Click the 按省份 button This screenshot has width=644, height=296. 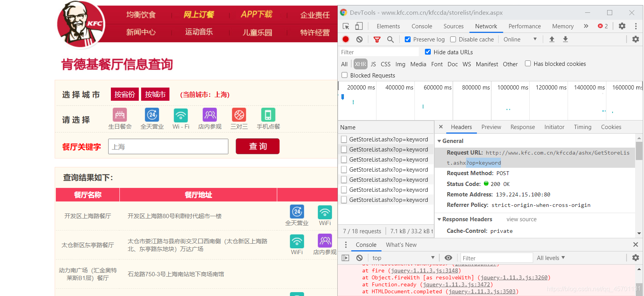(124, 94)
